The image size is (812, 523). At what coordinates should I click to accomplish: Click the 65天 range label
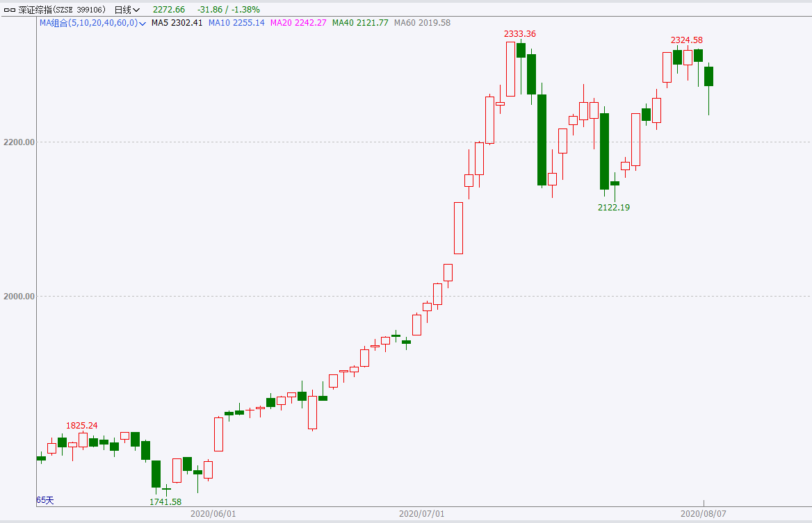pos(45,500)
